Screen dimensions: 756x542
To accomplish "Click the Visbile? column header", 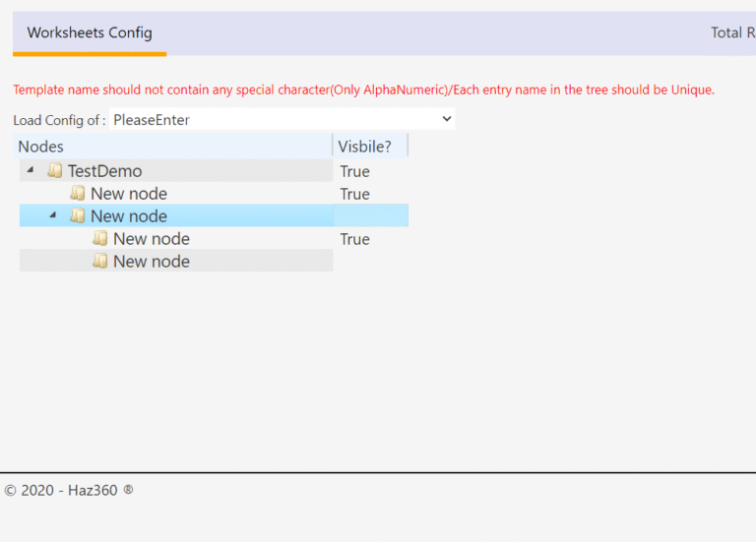I will coord(366,147).
